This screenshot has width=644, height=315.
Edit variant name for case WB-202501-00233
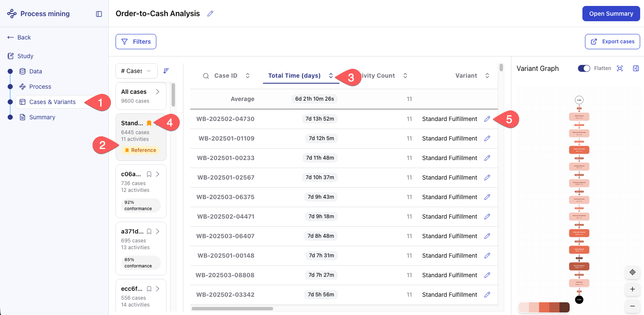tap(487, 158)
